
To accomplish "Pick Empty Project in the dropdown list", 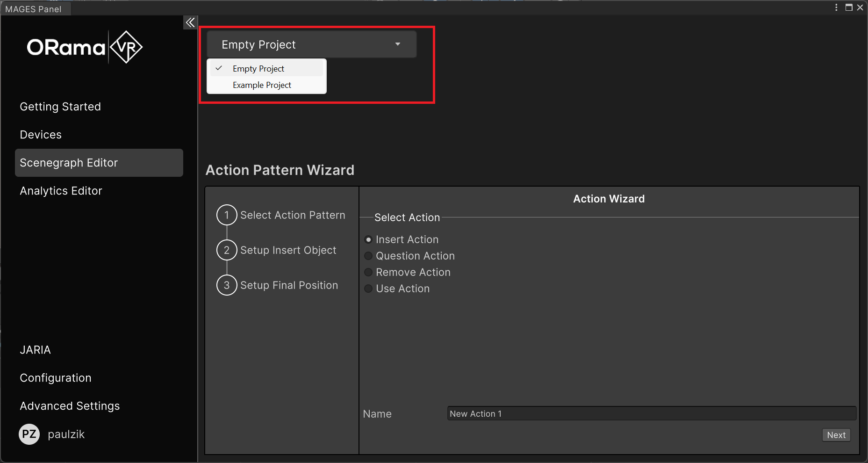I will click(258, 69).
